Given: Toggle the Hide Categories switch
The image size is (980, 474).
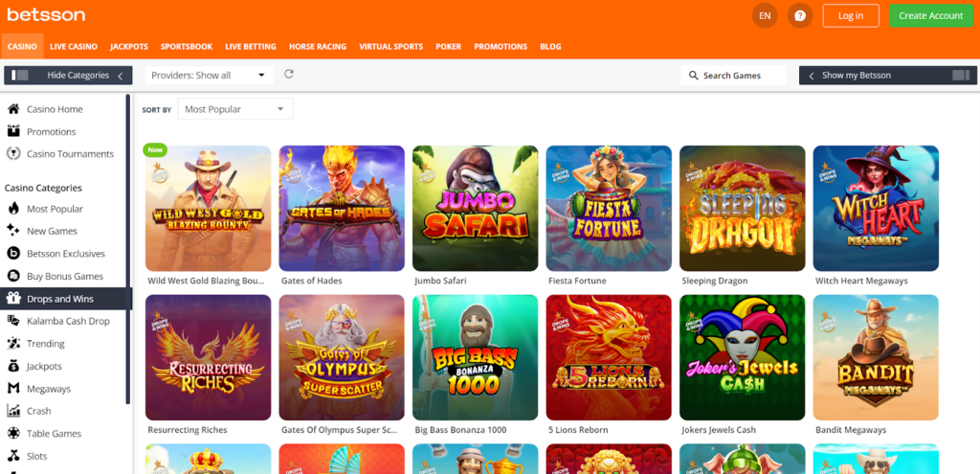Looking at the screenshot, I should point(18,75).
